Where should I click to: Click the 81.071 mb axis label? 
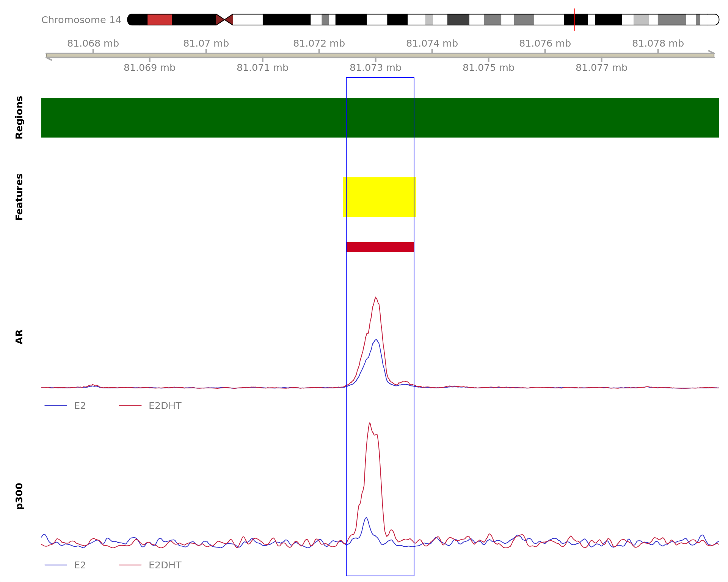(262, 68)
